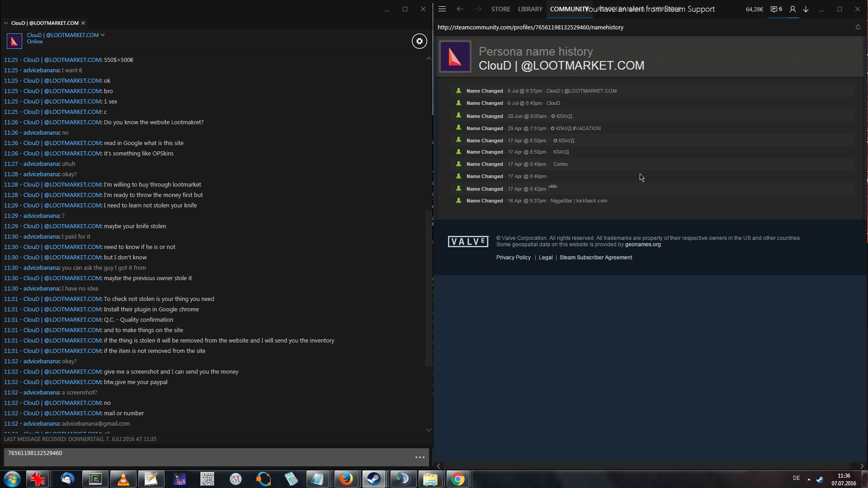Click the CLouD profile avatar on namehistory page
This screenshot has height=488, width=868.
point(455,57)
